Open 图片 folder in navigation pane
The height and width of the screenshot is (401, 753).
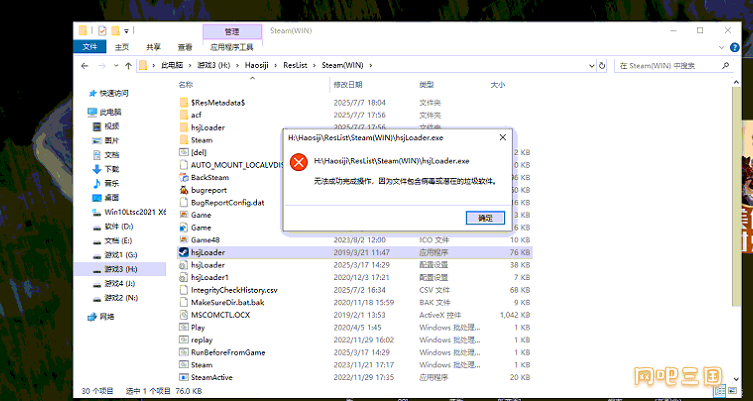[112, 141]
